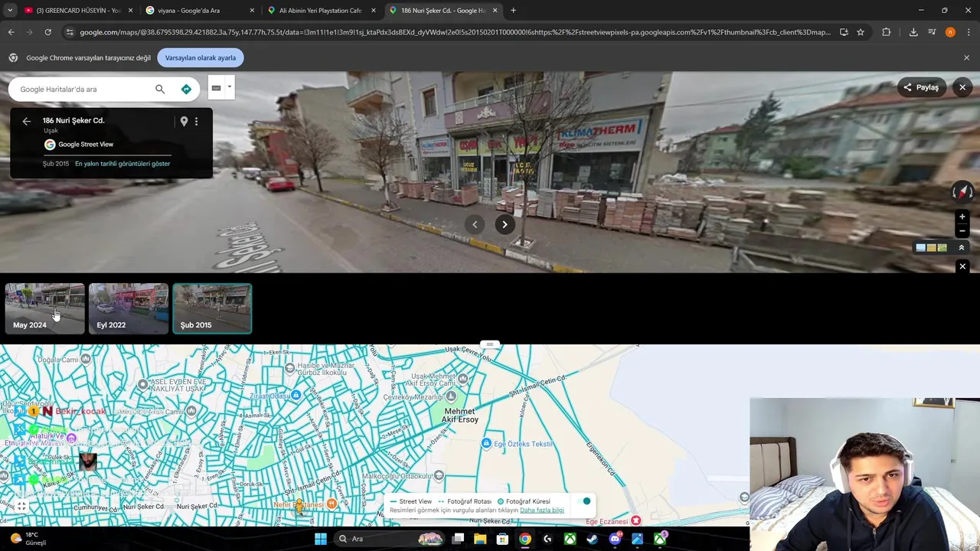
Task: Go back from 186 Nuri Şeker Cd. panel
Action: tap(26, 121)
